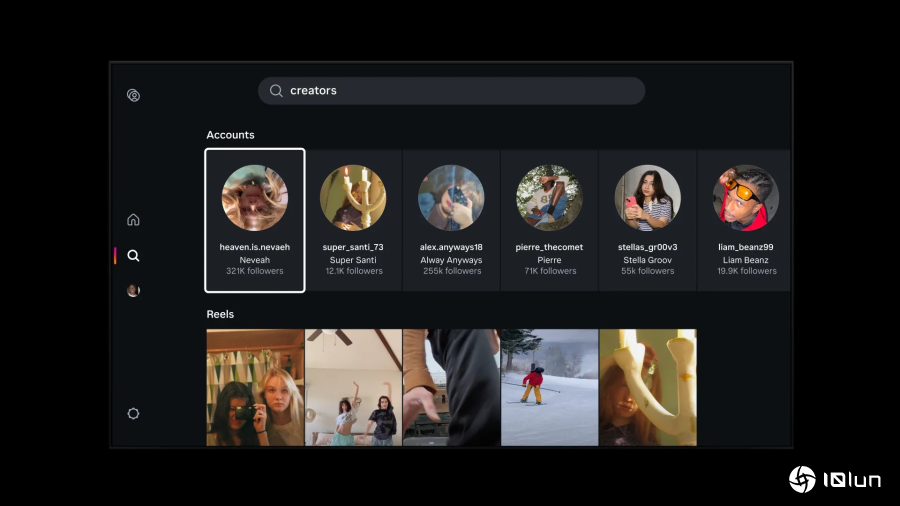Click into the 'creators' search field
Viewport: 900px width, 506px height.
tap(460, 91)
